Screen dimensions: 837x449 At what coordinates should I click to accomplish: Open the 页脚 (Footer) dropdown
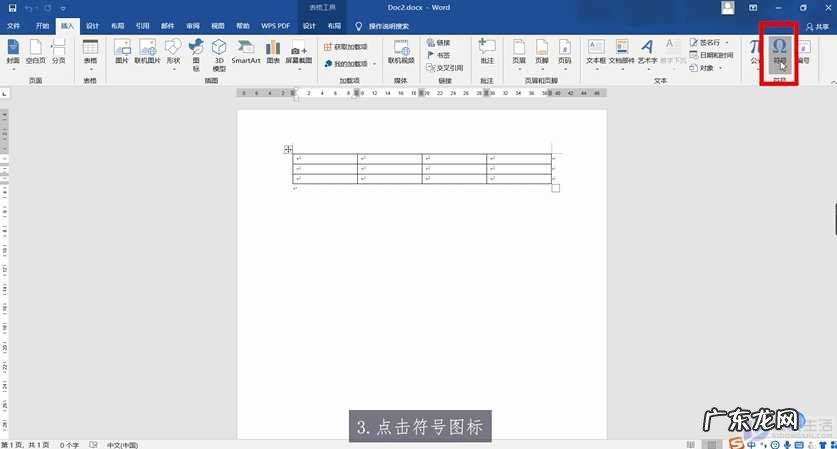click(x=542, y=54)
